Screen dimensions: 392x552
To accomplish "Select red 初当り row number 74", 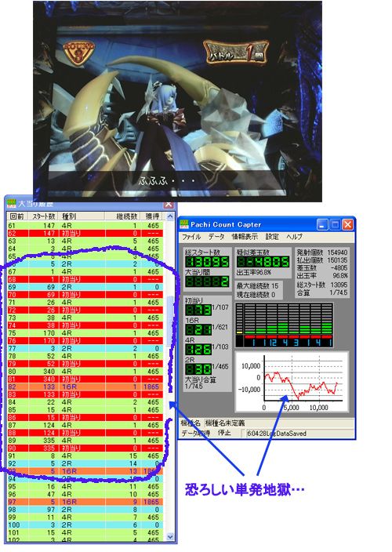I will click(85, 325).
